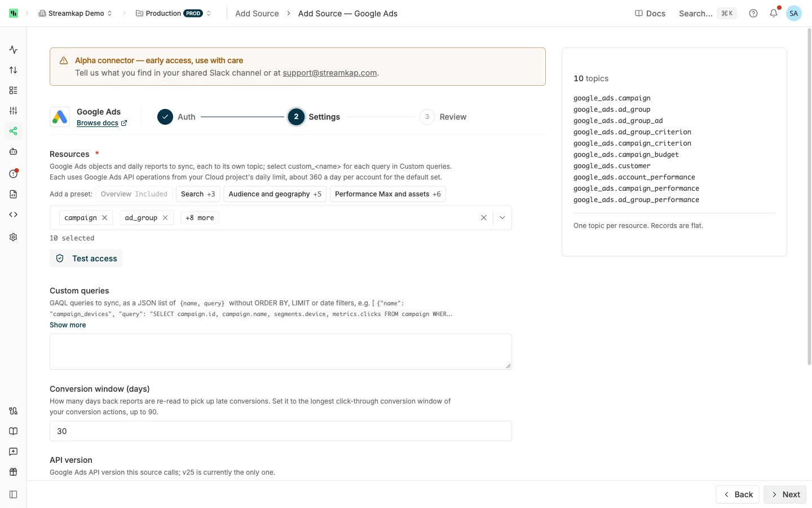Viewport: 812px width, 508px height.
Task: Open the help question-mark icon
Action: pyautogui.click(x=753, y=13)
